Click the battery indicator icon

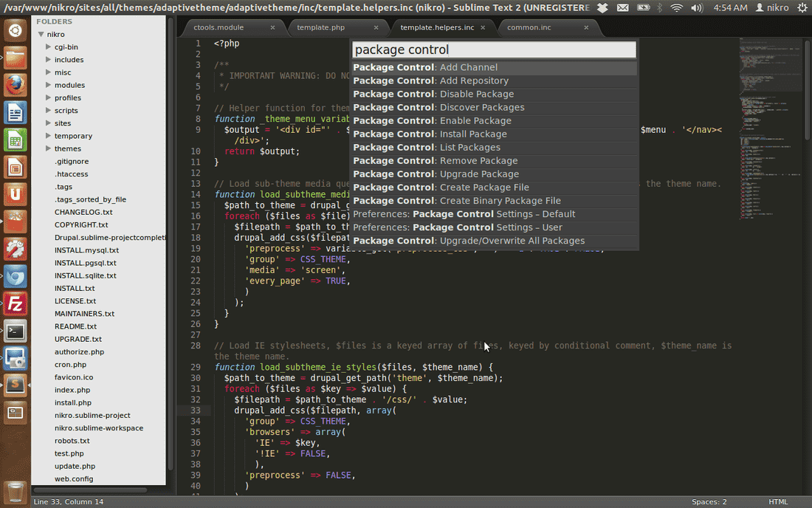(643, 8)
